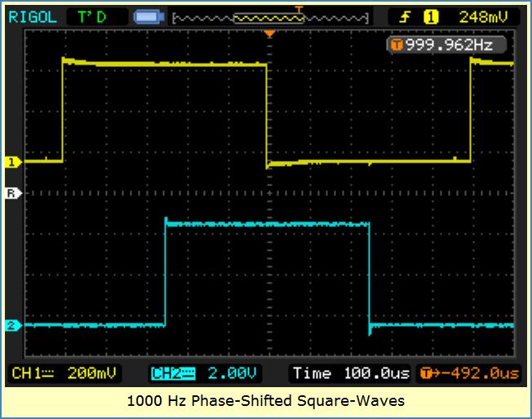The image size is (532, 419).
Task: Select the highlighted CH2 2.00V scale label
Action: point(204,373)
